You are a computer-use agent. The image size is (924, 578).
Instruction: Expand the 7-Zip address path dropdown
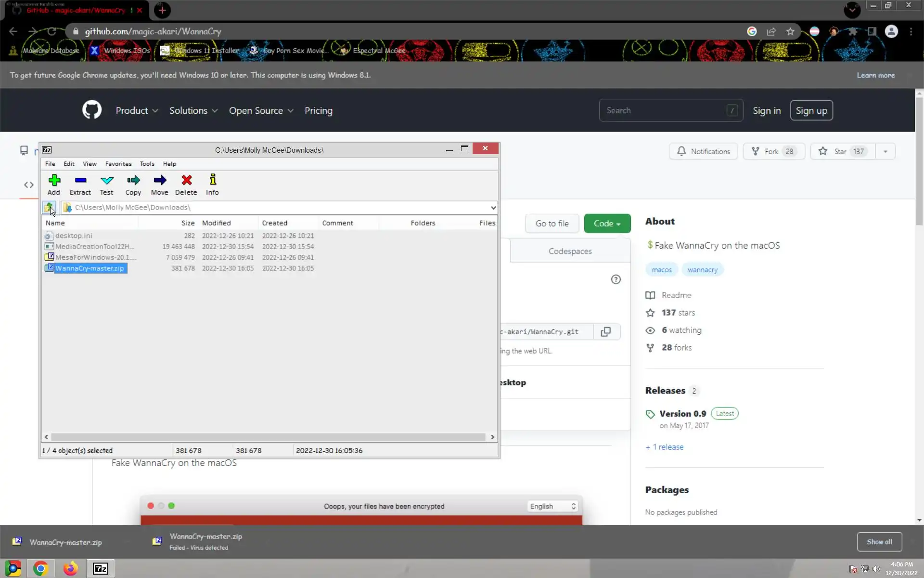[493, 208]
